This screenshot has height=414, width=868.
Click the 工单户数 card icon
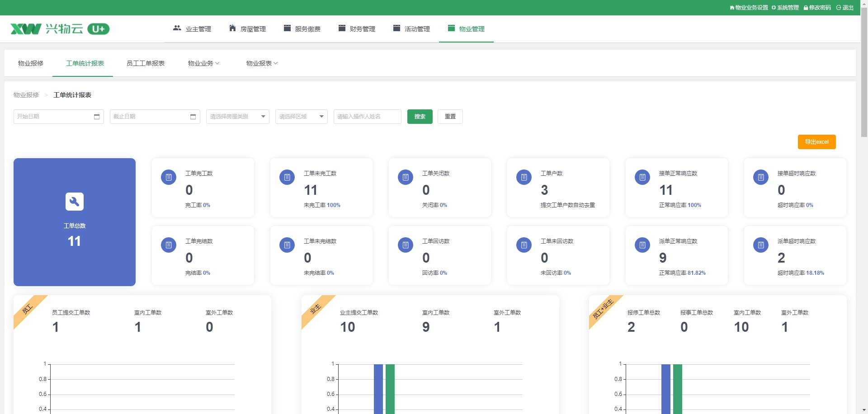[524, 177]
